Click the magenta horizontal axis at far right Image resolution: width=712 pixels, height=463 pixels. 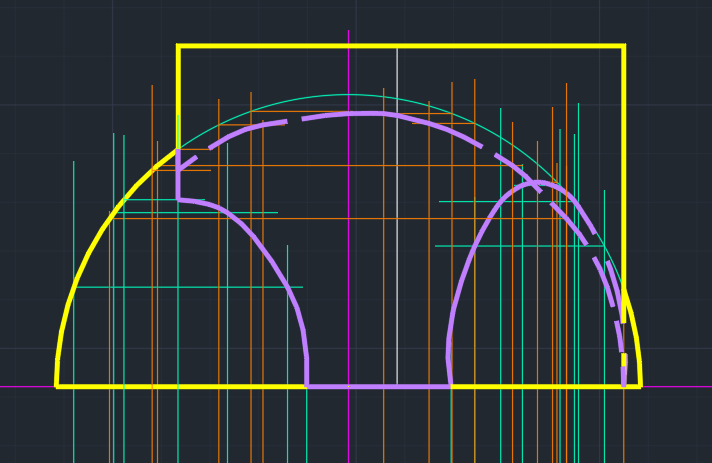tap(677, 387)
